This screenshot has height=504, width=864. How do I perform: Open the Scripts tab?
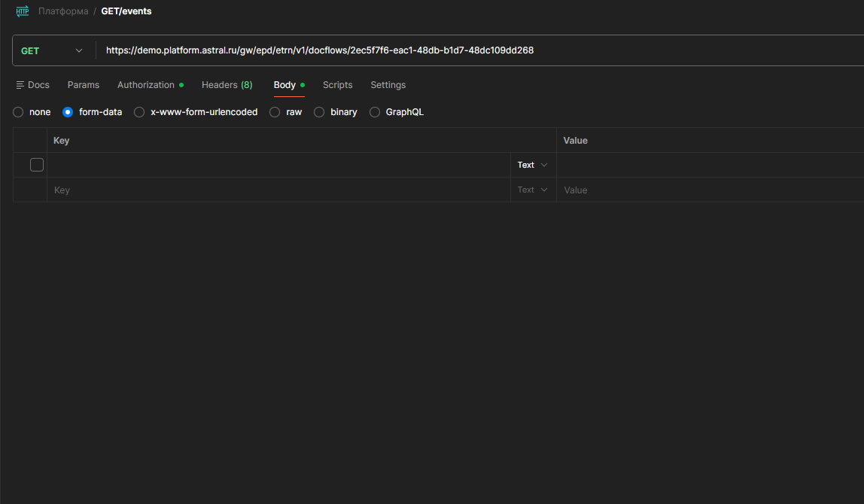click(x=337, y=85)
